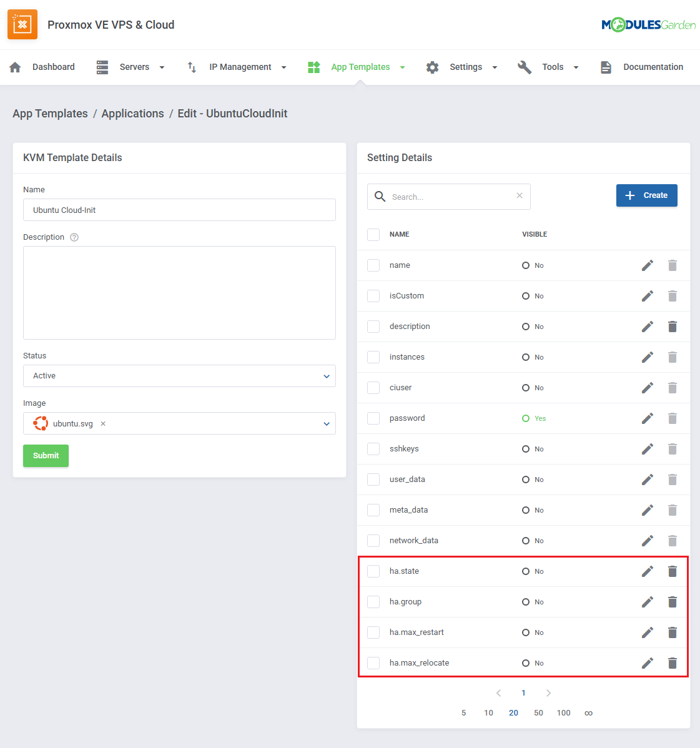The width and height of the screenshot is (700, 748).
Task: Expand the Image dropdown selector
Action: click(326, 424)
